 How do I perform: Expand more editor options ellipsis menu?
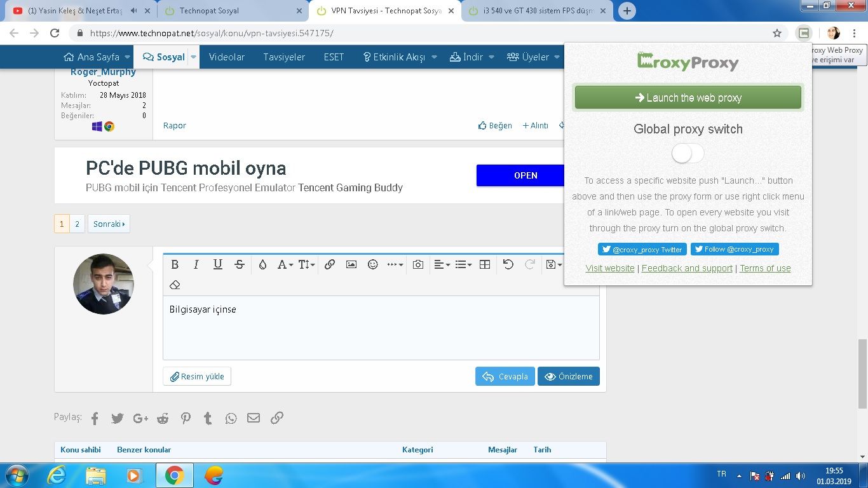pos(395,265)
